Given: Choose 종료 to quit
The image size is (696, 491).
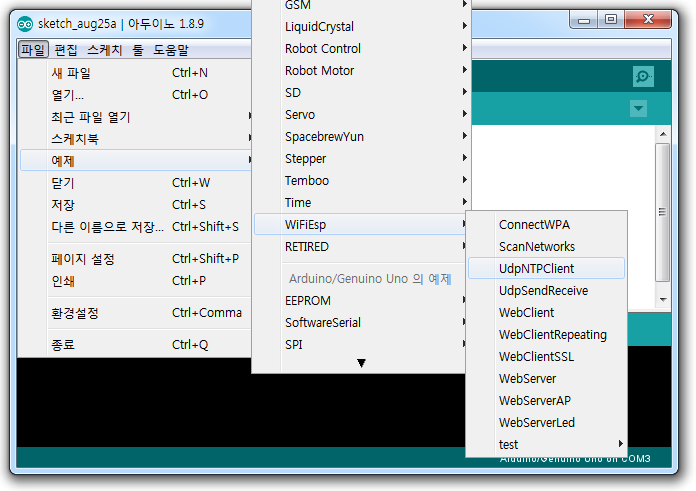Looking at the screenshot, I should pyautogui.click(x=136, y=344).
